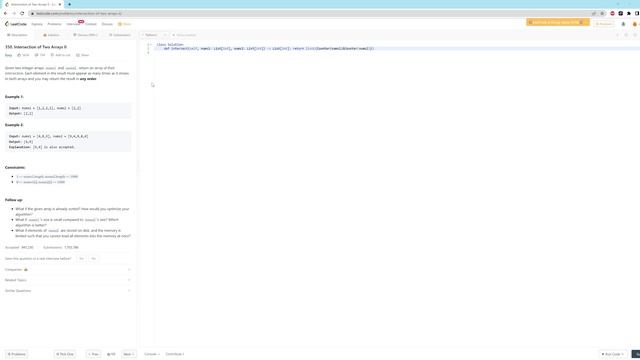Click the Example 2 explanation text
The image size is (640, 360).
coord(42,147)
